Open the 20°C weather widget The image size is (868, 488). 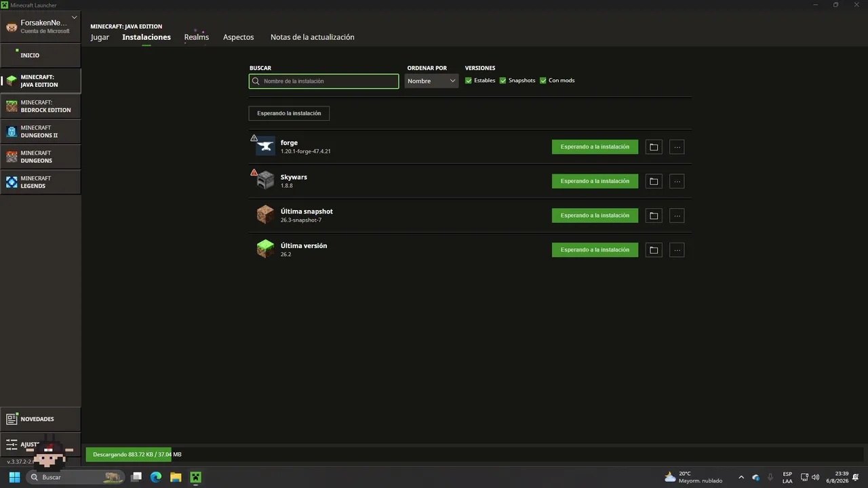tap(693, 477)
